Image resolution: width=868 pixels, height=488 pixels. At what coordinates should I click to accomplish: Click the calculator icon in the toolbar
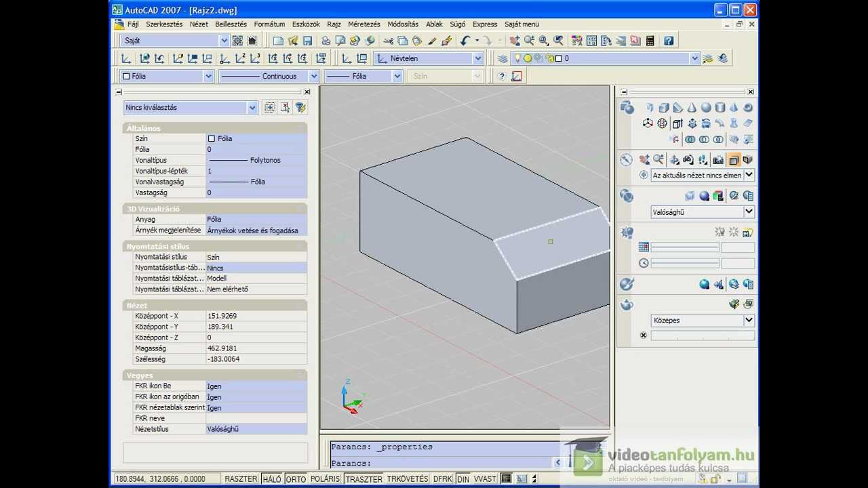[650, 41]
